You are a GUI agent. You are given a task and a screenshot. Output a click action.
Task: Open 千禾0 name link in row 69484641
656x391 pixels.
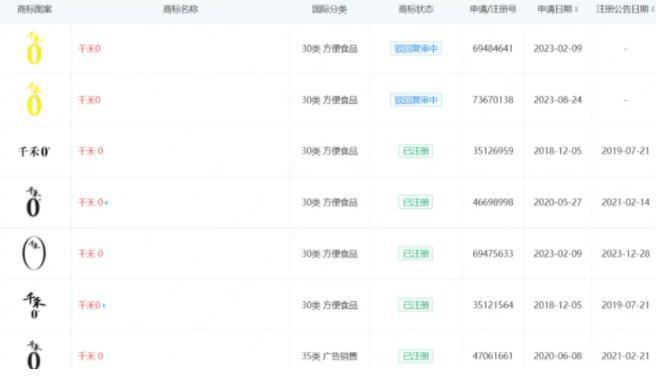tap(90, 49)
